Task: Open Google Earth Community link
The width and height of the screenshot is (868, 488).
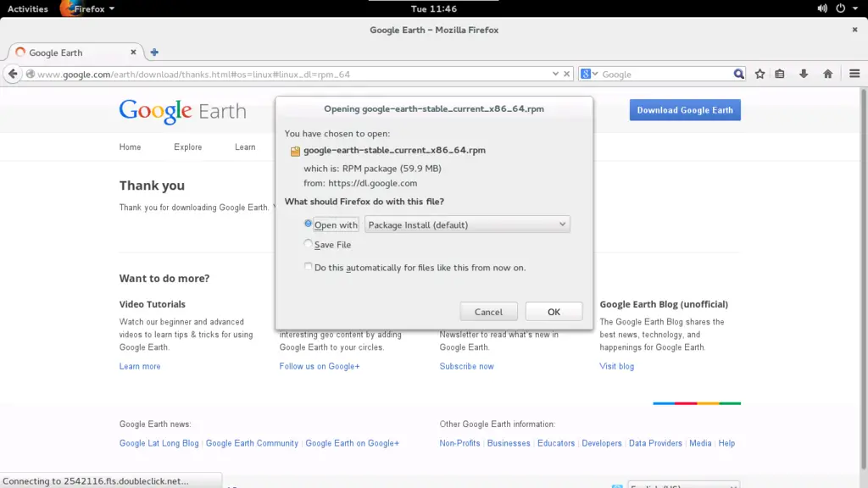Action: click(x=252, y=443)
